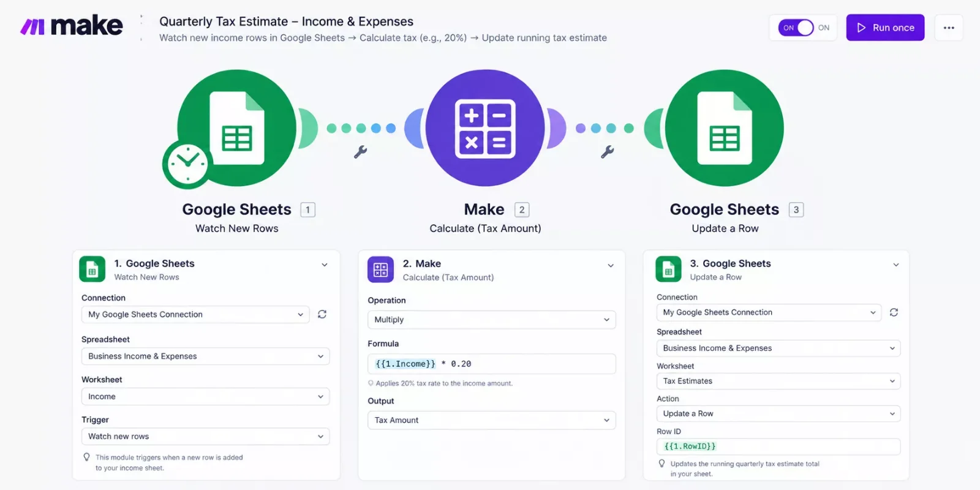Click the Make logo
The width and height of the screenshot is (980, 490).
(x=72, y=26)
